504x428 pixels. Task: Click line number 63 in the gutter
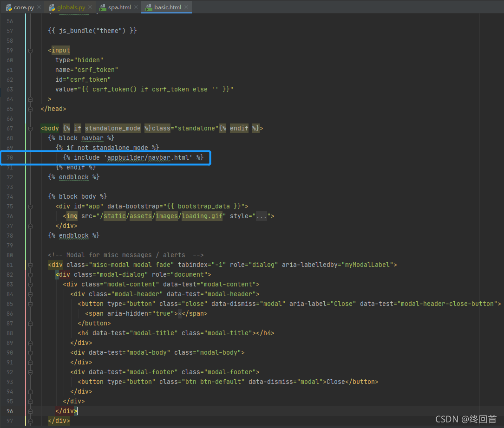pyautogui.click(x=10, y=89)
